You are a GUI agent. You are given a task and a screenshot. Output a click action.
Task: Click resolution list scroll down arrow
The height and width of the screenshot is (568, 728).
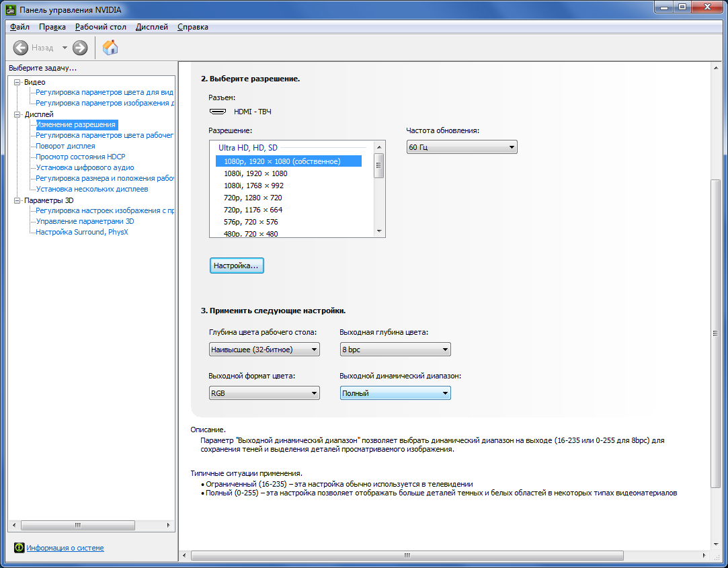pyautogui.click(x=379, y=231)
